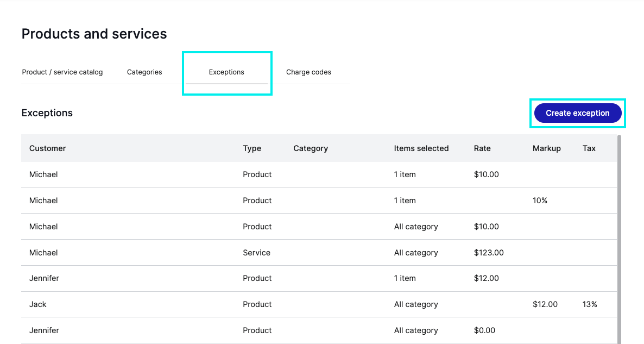Open the Product / service catalog tab
The height and width of the screenshot is (344, 644).
(62, 72)
